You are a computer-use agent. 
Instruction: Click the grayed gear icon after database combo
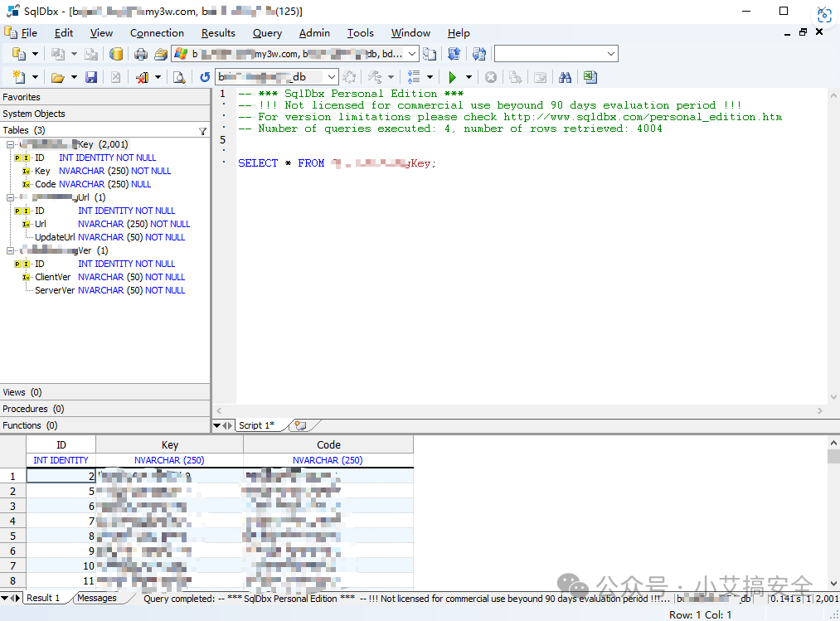[349, 77]
